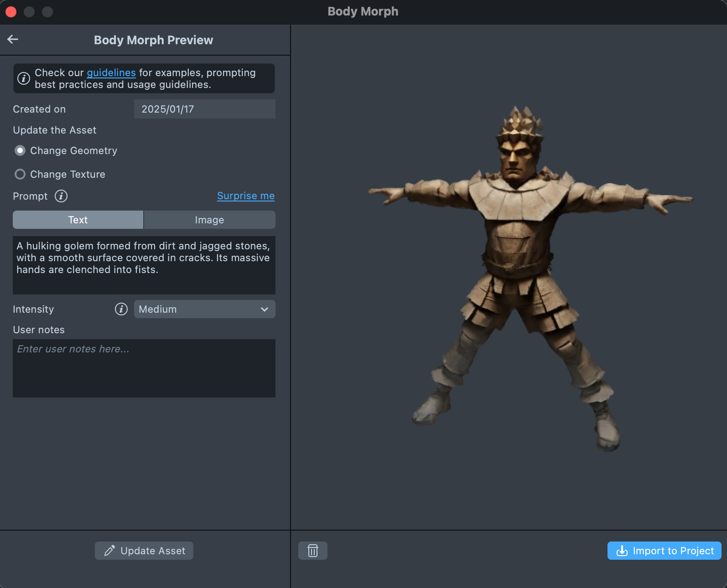Click the info icon in guidelines banner
This screenshot has height=588, width=727.
click(x=24, y=78)
